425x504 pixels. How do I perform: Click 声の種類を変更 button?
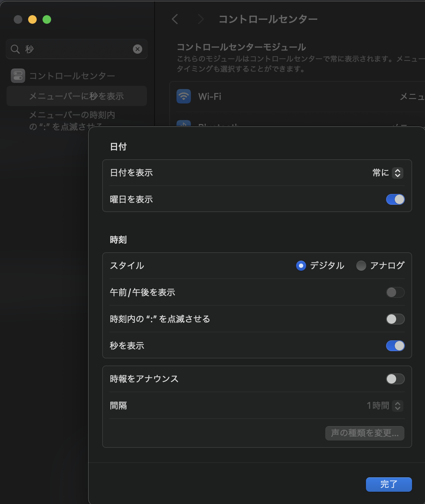point(364,433)
